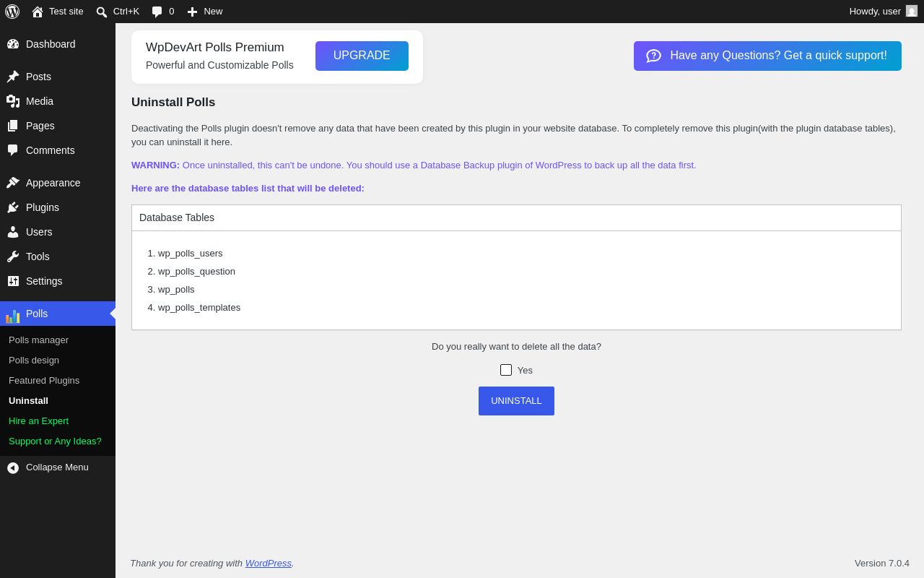Image resolution: width=924 pixels, height=578 pixels.
Task: Click the user avatar icon
Action: pyautogui.click(x=912, y=11)
